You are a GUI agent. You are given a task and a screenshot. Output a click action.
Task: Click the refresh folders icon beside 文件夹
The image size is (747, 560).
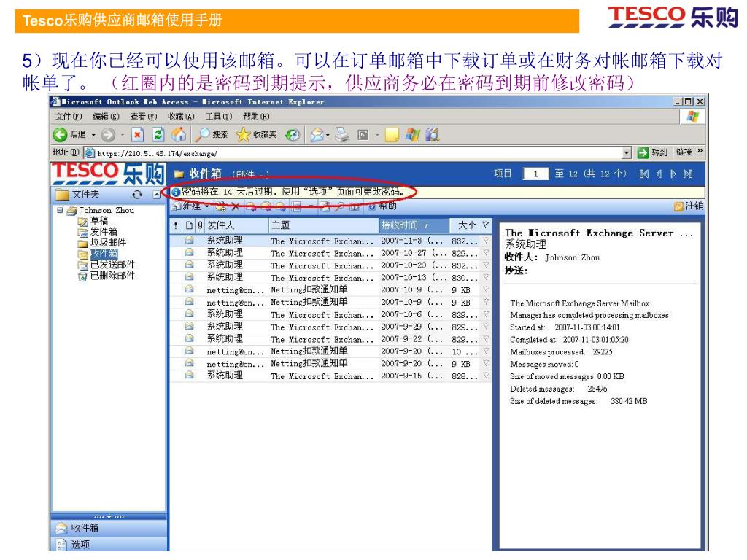[x=137, y=194]
